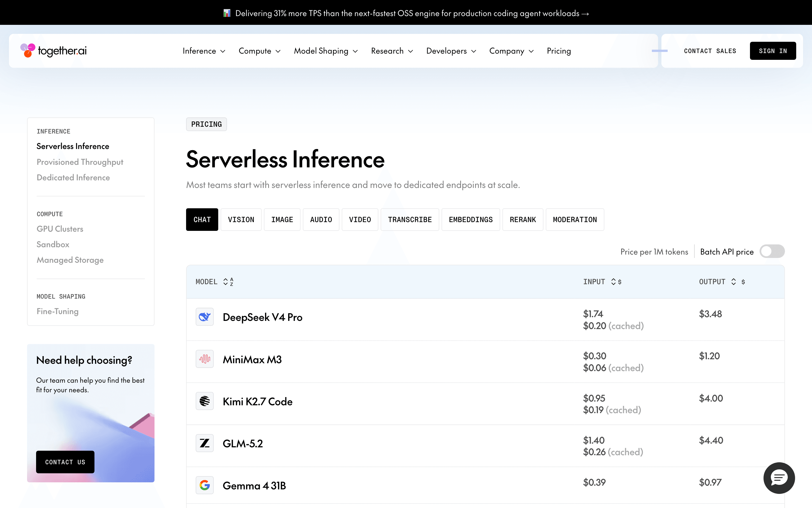812x508 pixels.
Task: Click the $0.97 output price
Action: [710, 482]
